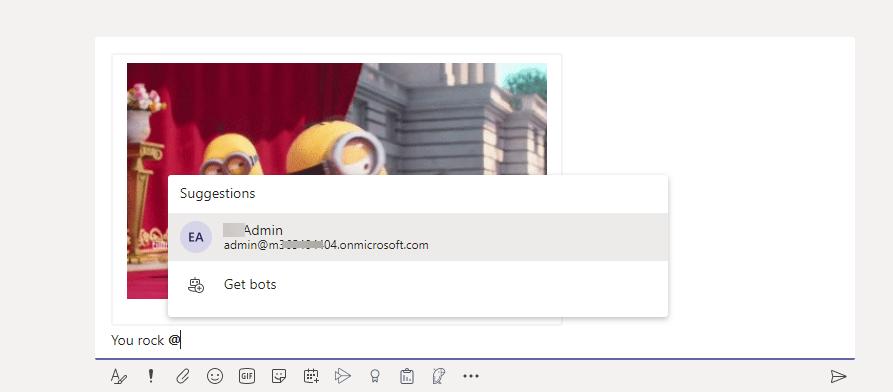The image size is (893, 392).
Task: Click the admin onmicrosoft.com email text
Action: (x=326, y=246)
